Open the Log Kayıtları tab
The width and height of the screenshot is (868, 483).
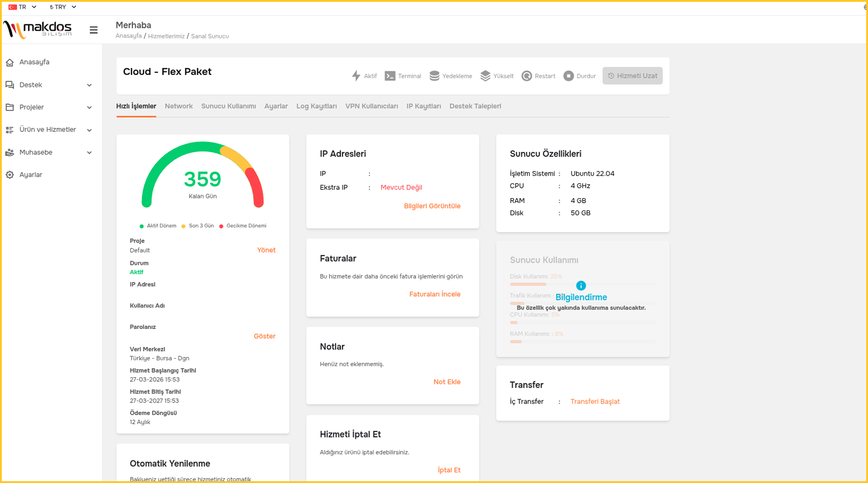[x=316, y=106]
